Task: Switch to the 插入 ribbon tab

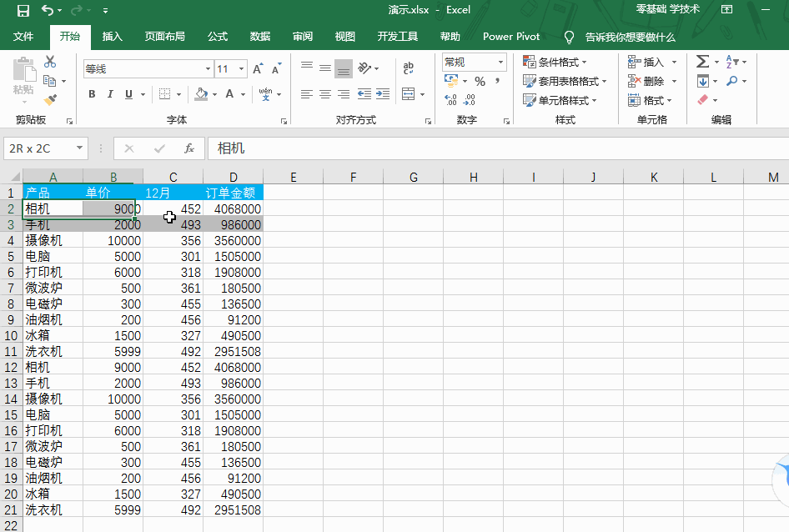Action: 113,36
